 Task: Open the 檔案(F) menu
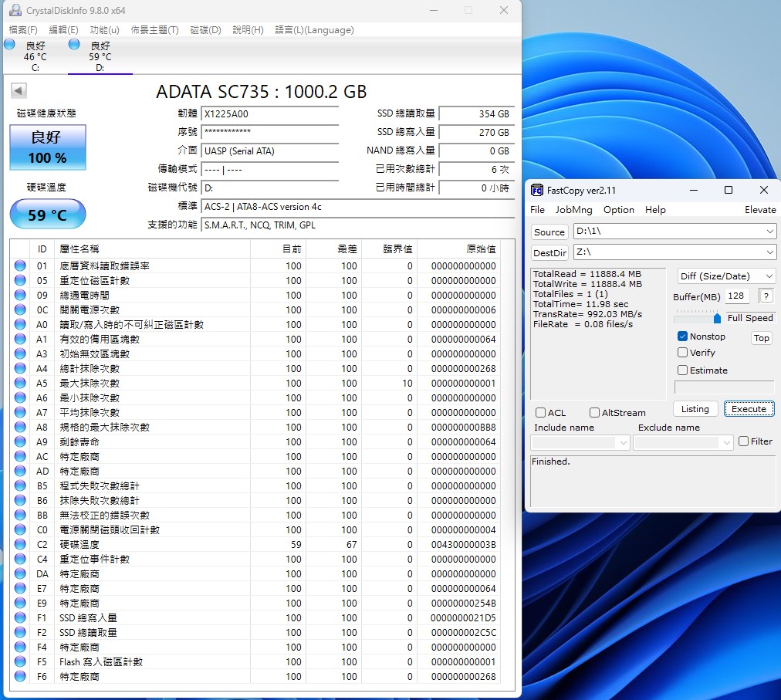(x=23, y=30)
